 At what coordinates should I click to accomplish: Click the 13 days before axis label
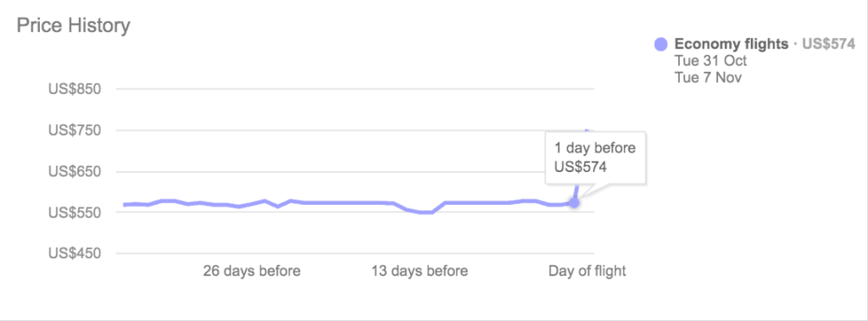pos(419,271)
